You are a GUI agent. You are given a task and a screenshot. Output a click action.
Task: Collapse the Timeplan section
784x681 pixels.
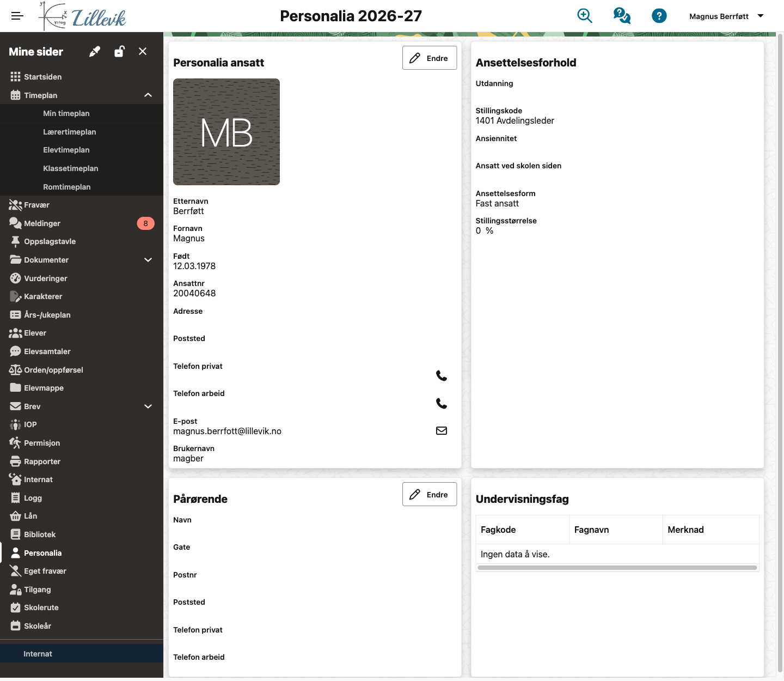148,95
